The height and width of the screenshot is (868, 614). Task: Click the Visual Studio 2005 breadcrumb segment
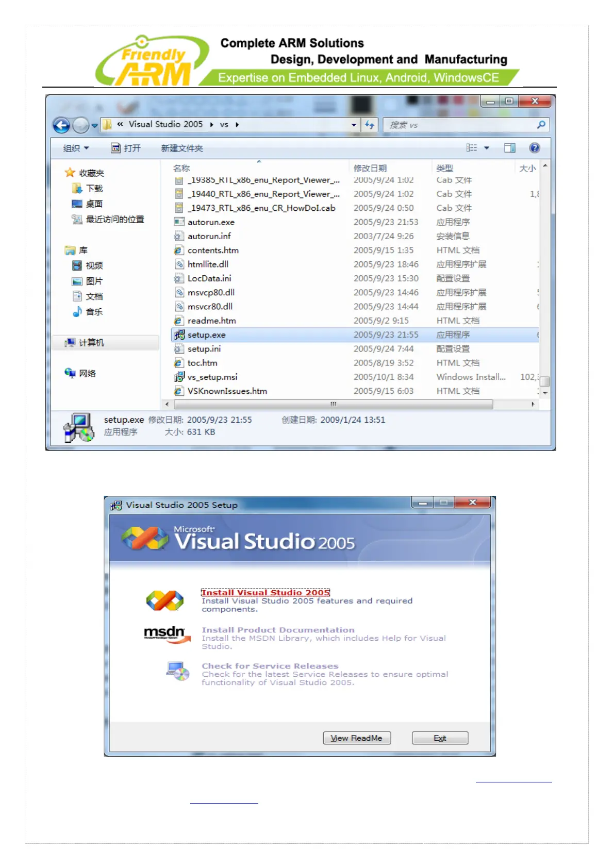point(165,124)
